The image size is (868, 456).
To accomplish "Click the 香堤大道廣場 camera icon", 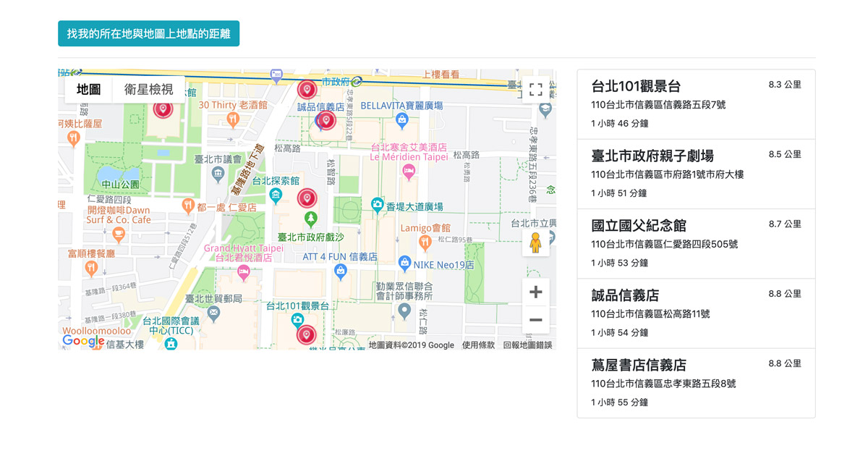I will click(377, 206).
